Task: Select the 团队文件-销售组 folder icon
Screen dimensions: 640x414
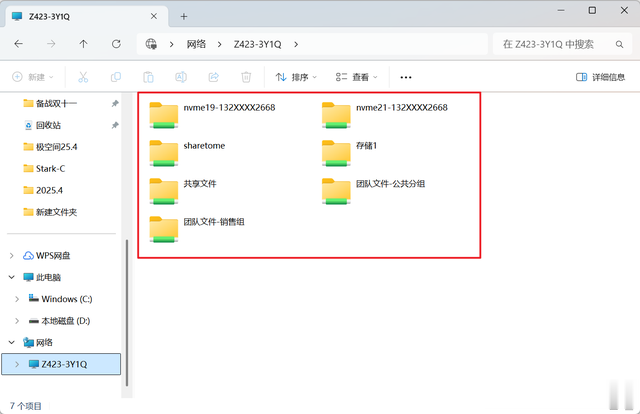Action: 164,229
